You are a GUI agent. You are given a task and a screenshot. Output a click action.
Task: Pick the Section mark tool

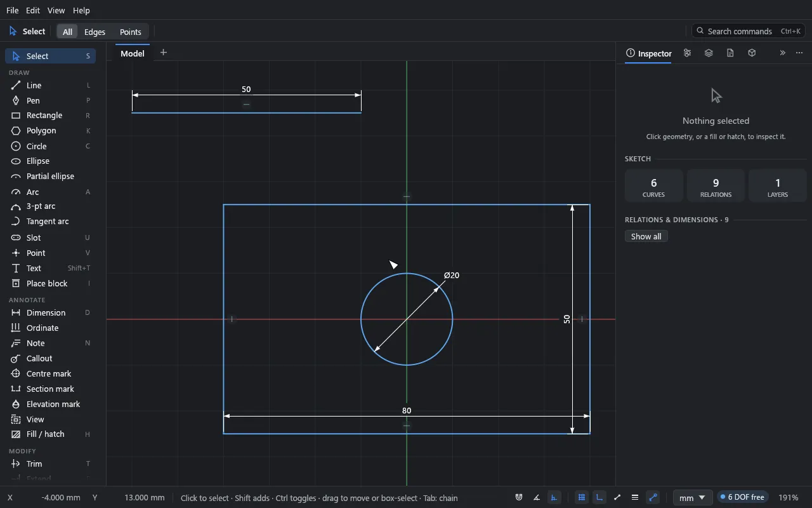click(x=51, y=389)
